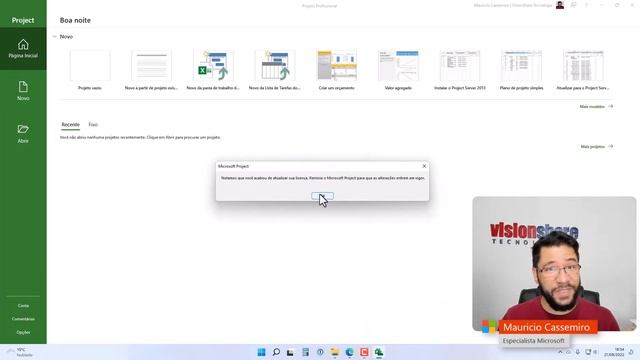Viewport: 640px width, 360px height.
Task: Open taskbar Search magnifier
Action: point(276,352)
